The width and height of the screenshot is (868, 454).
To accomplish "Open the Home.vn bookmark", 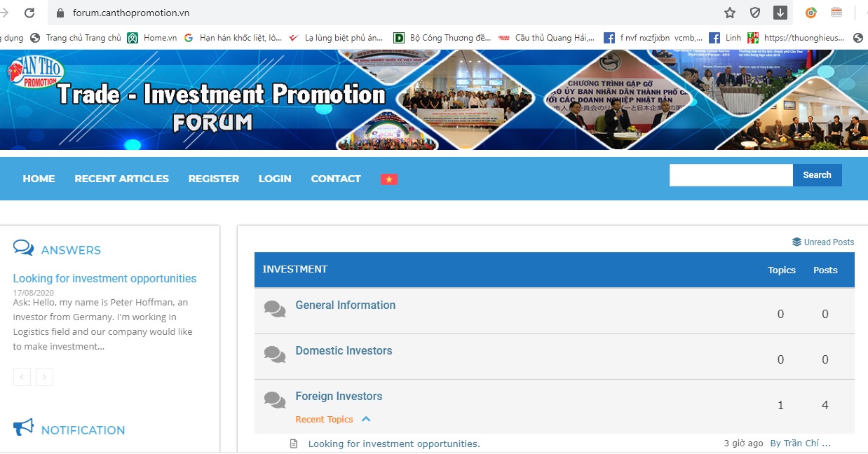I will (x=153, y=38).
